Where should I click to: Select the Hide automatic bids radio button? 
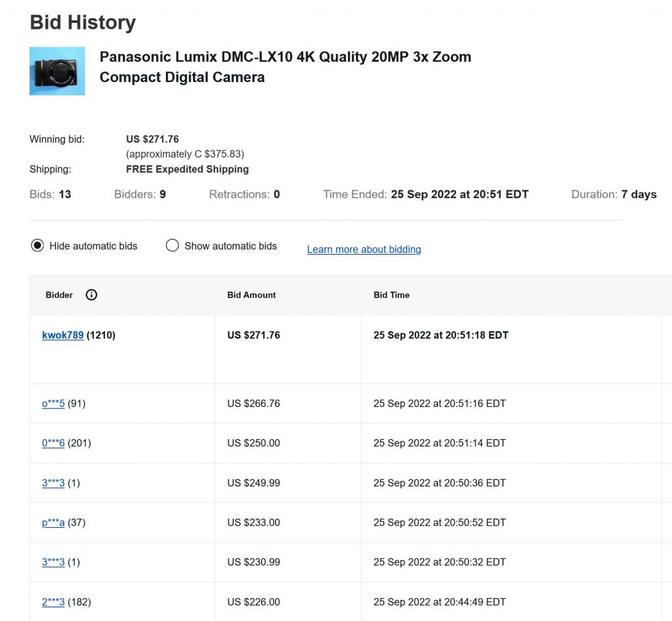(x=37, y=246)
